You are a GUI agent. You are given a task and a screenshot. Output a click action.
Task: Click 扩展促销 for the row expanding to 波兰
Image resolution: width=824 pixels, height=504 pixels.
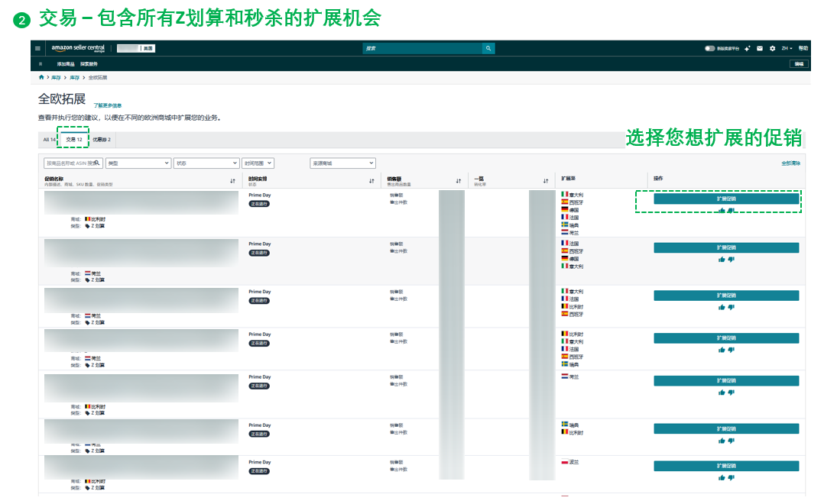(726, 466)
